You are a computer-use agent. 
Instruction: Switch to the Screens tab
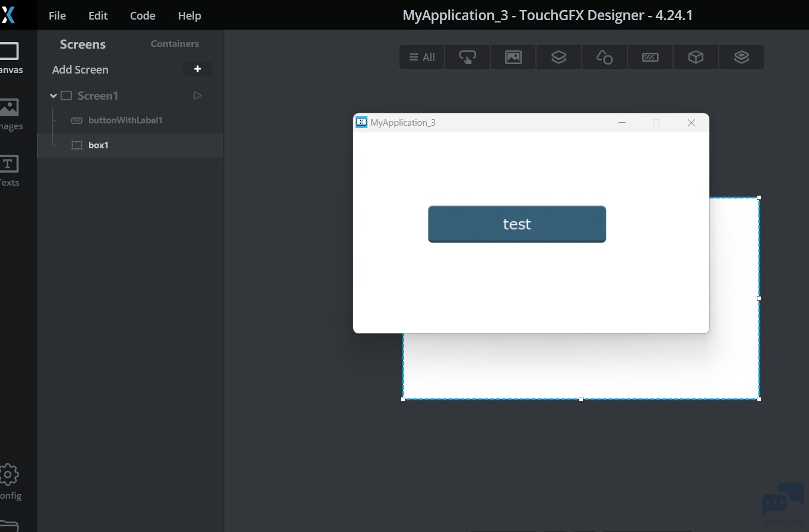(x=83, y=44)
